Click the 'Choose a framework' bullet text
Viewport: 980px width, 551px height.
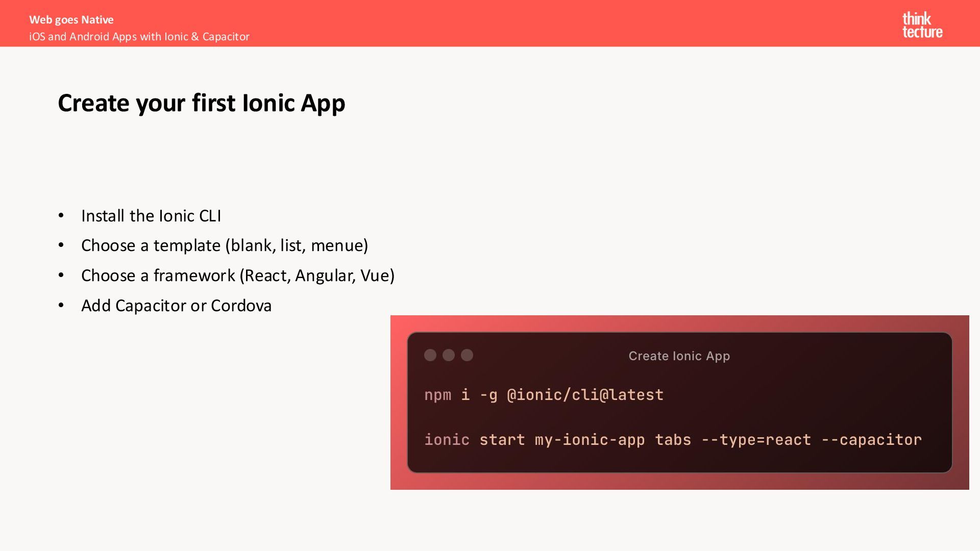(x=237, y=275)
